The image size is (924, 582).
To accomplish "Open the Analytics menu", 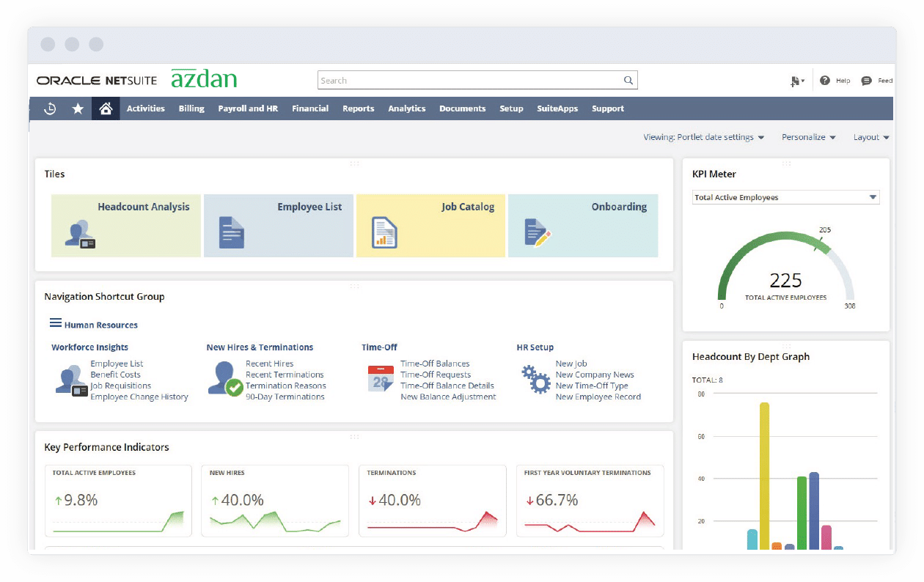I will (x=406, y=108).
